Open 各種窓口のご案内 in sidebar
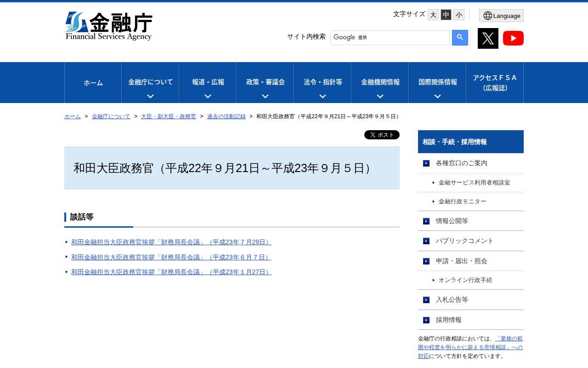588x368 pixels. (x=471, y=163)
